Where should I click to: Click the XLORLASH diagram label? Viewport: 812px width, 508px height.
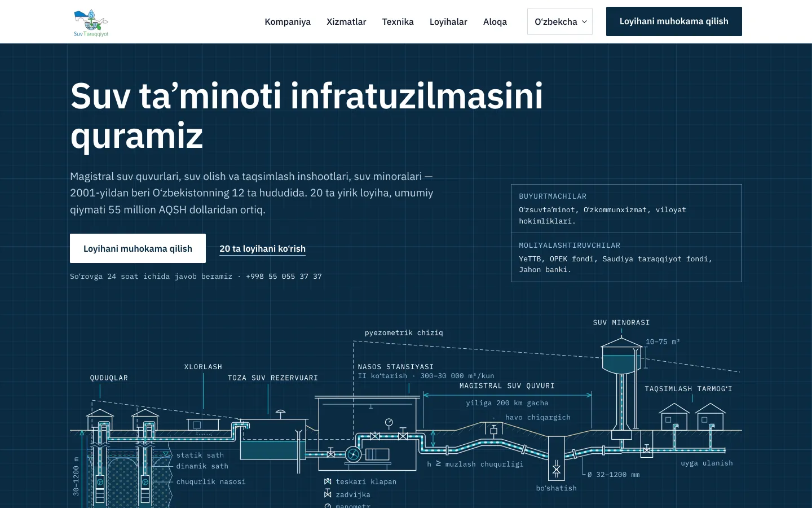click(203, 367)
